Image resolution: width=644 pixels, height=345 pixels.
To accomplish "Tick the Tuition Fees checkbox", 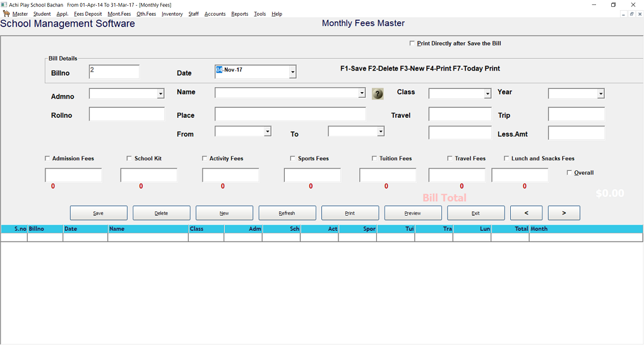I will pyautogui.click(x=374, y=158).
